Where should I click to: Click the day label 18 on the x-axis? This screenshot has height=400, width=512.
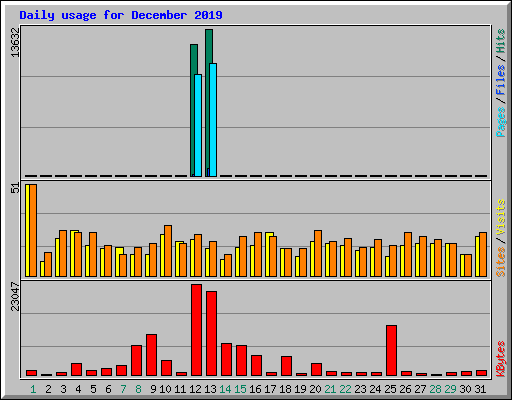tap(285, 389)
